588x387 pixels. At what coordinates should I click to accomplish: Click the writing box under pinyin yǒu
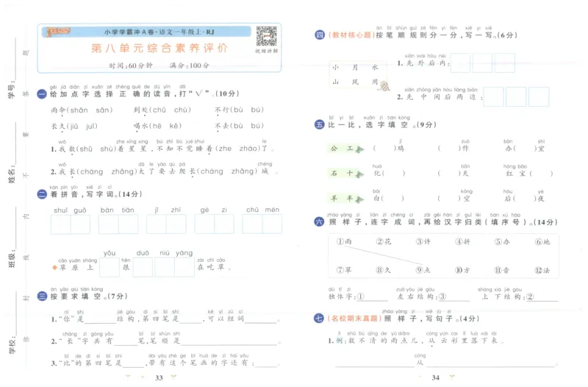(110, 268)
